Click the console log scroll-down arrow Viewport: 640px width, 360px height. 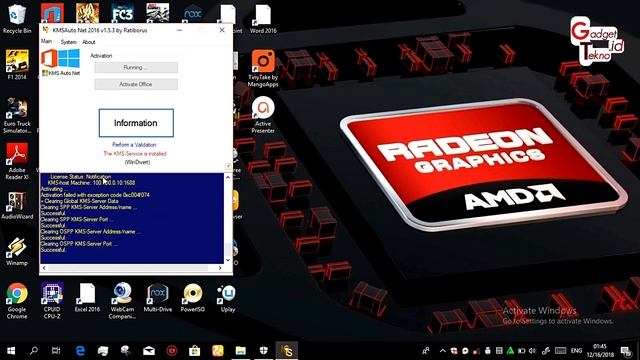pos(228,260)
